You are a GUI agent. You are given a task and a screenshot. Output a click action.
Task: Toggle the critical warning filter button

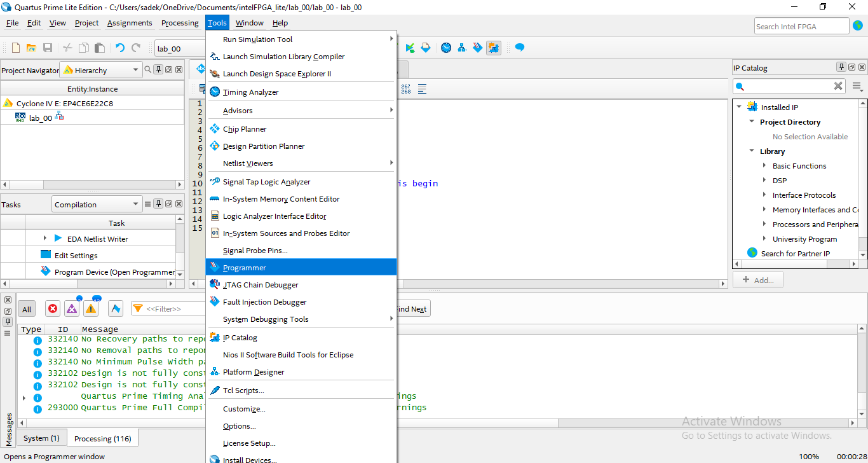point(72,308)
